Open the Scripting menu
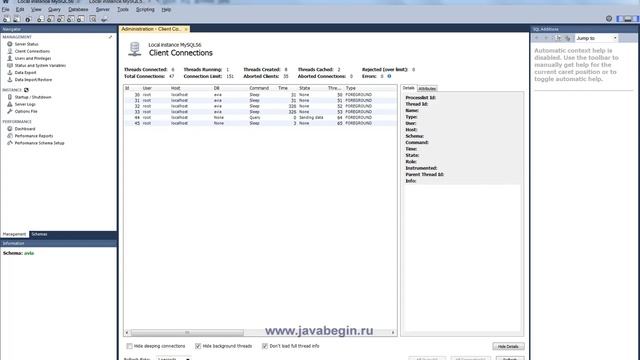 145,9
